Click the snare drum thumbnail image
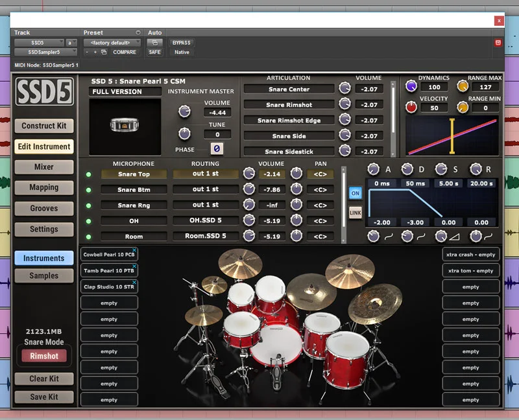This screenshot has height=420, width=519. tap(125, 126)
